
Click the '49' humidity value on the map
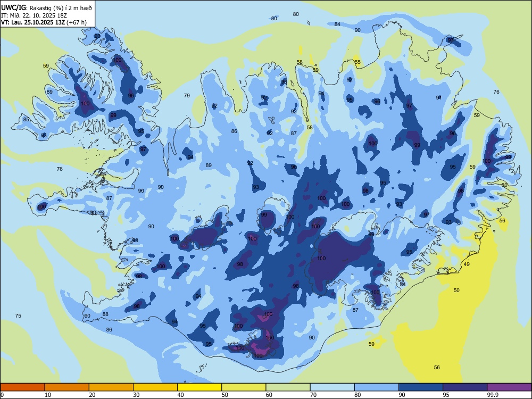467,264
